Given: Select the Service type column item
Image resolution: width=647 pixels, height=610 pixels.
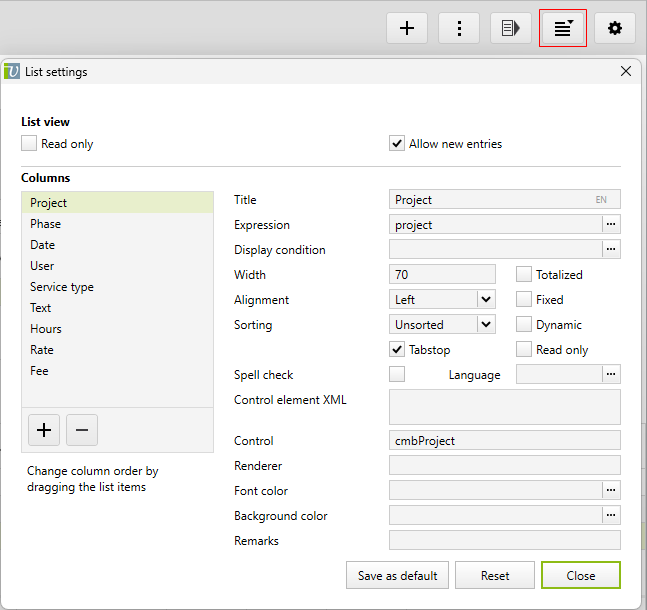Looking at the screenshot, I should [x=62, y=287].
